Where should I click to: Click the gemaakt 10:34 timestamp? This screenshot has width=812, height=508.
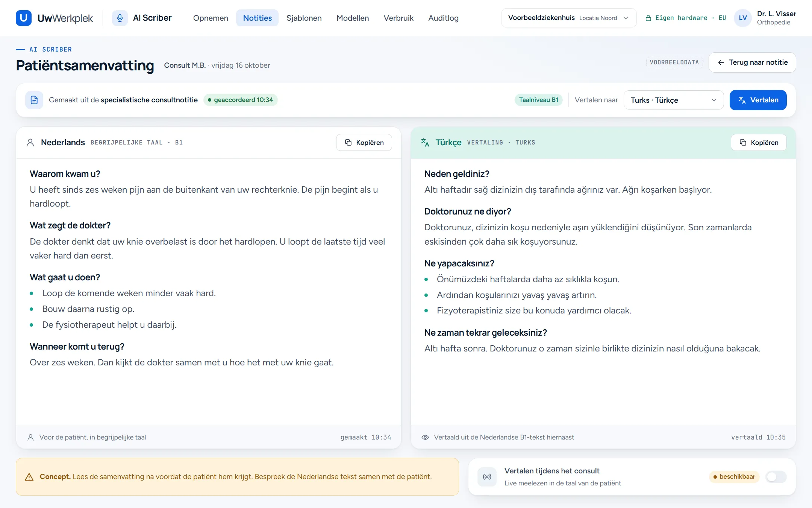[365, 437]
